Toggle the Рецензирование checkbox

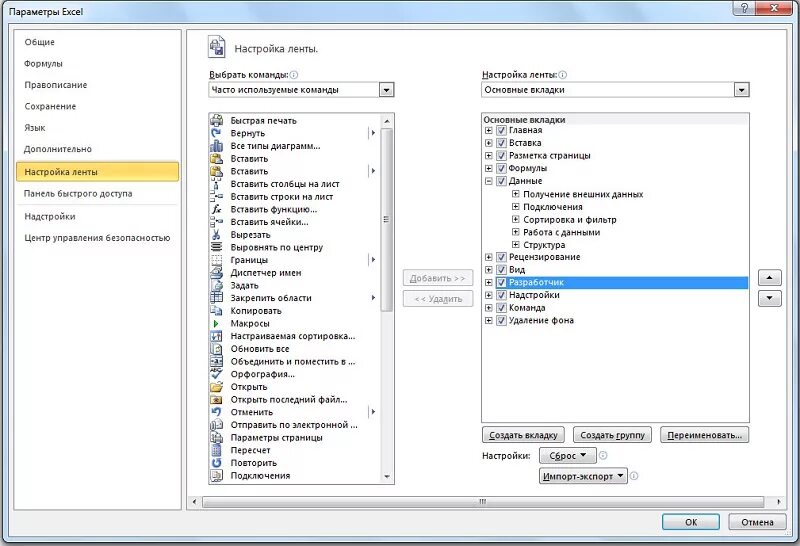pyautogui.click(x=502, y=257)
